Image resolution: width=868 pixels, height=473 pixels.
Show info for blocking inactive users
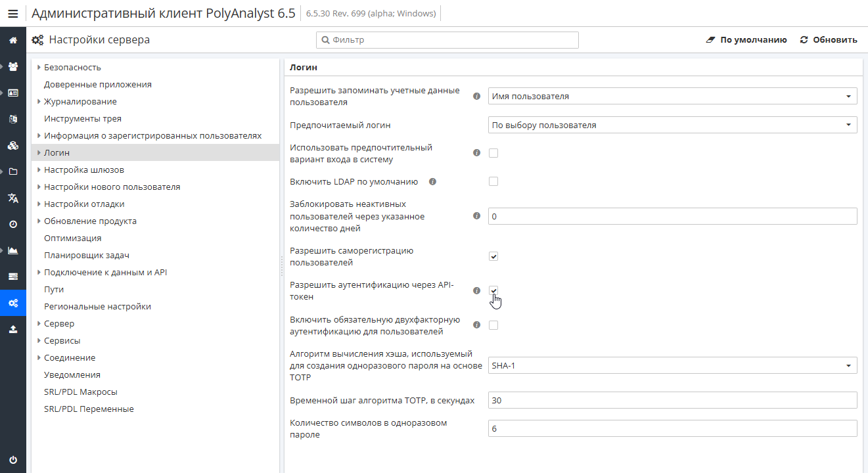coord(477,215)
